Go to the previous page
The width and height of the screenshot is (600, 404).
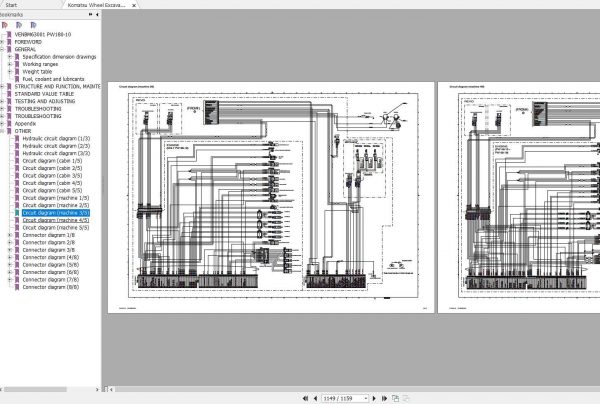pos(315,398)
